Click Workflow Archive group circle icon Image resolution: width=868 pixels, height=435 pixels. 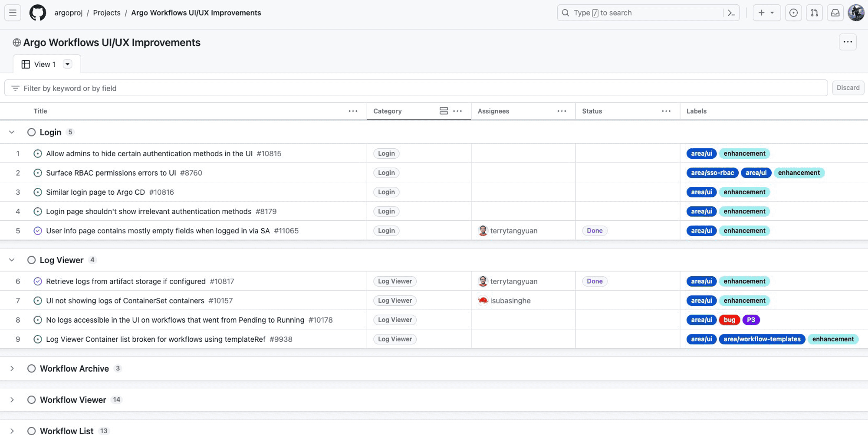[31, 369]
